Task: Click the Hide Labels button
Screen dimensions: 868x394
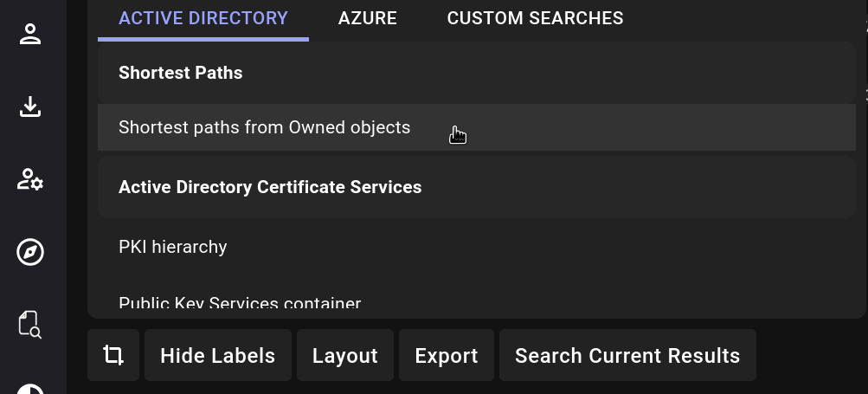Action: point(217,355)
